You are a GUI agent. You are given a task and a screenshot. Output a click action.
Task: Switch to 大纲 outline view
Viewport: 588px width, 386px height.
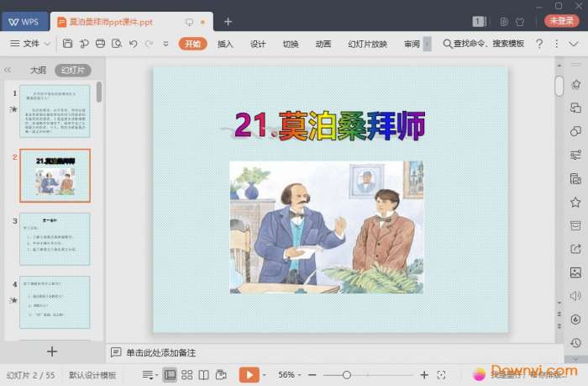38,70
